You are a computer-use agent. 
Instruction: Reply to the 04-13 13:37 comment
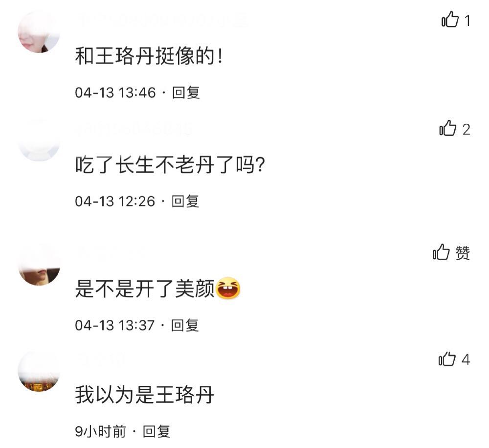pyautogui.click(x=185, y=325)
